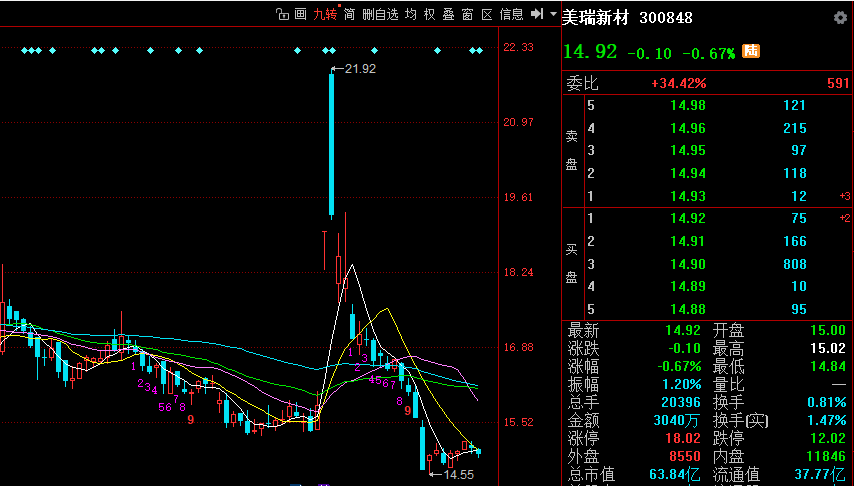854x486 pixels.
Task: Click 删自选 to remove from watchlist
Action: [x=380, y=14]
